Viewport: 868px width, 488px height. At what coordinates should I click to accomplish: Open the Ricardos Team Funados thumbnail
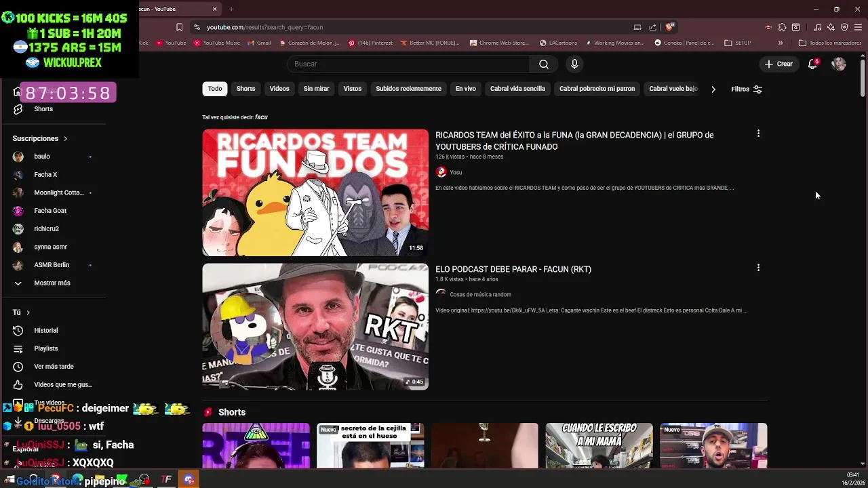315,192
